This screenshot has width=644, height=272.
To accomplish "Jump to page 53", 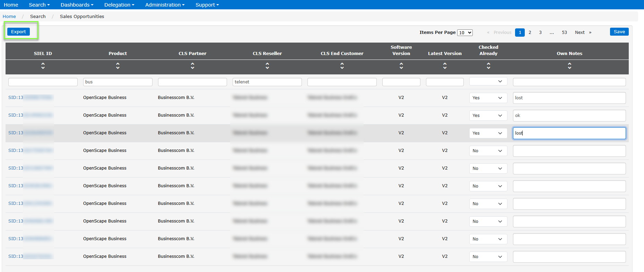I will 564,33.
